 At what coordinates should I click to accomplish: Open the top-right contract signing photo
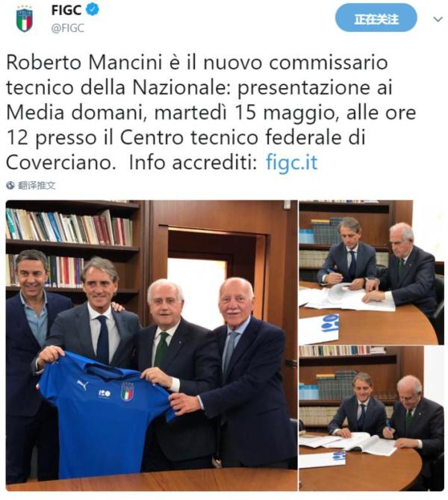click(371, 272)
